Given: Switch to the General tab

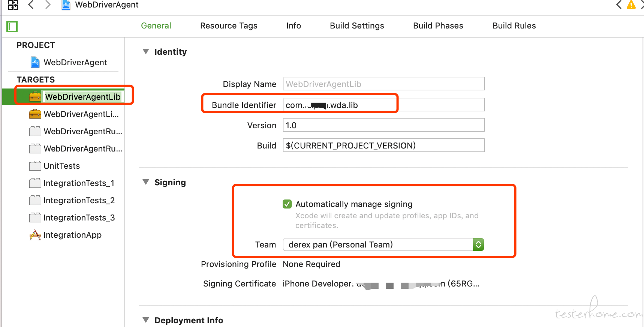Looking at the screenshot, I should pyautogui.click(x=156, y=25).
